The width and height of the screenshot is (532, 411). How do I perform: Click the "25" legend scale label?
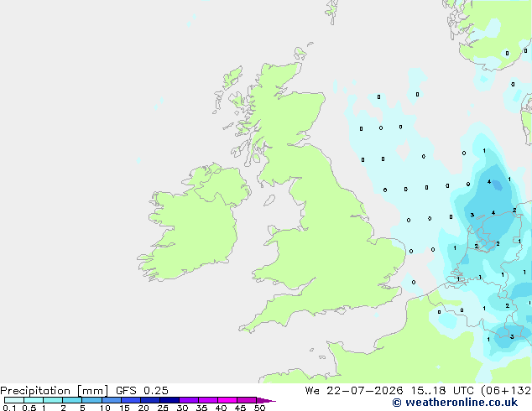point(163,408)
